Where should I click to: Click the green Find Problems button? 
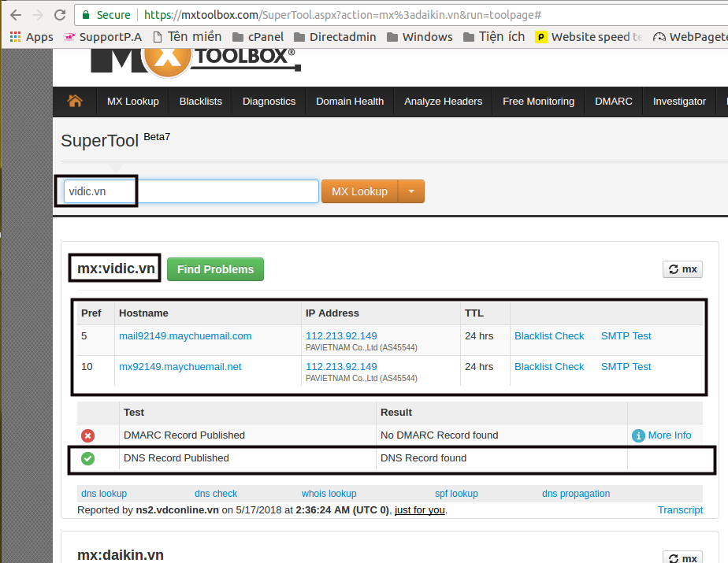[x=215, y=269]
